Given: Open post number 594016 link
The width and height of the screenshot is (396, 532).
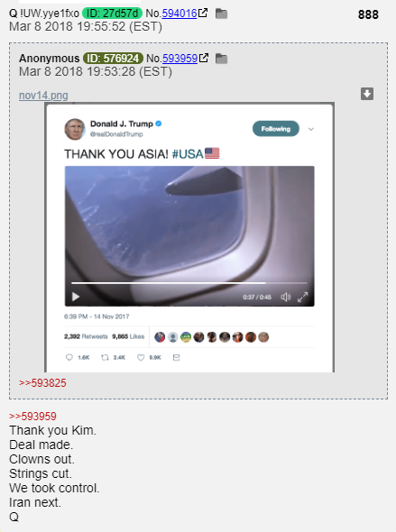Looking at the screenshot, I should [180, 14].
